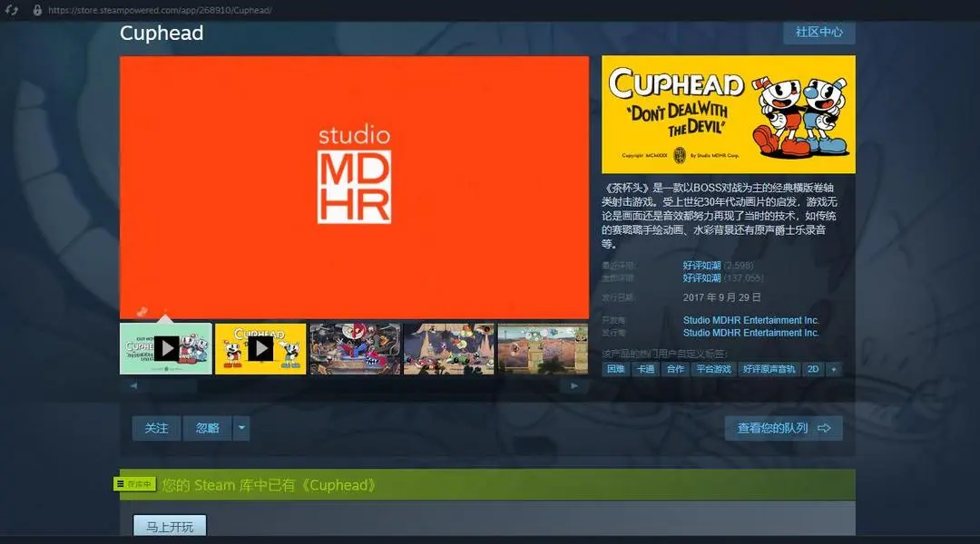Select the fifth screenshot thumbnail with desert scene
The width and height of the screenshot is (980, 544).
[x=543, y=348]
